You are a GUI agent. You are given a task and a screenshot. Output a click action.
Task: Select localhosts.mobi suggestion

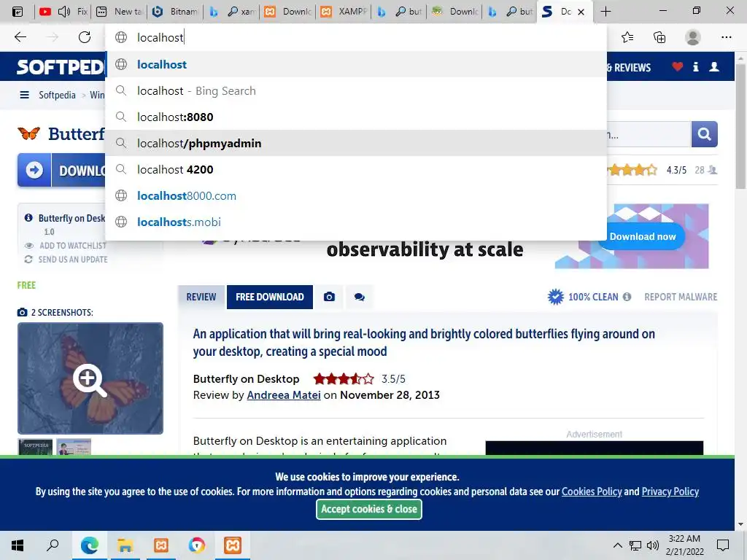(x=356, y=222)
